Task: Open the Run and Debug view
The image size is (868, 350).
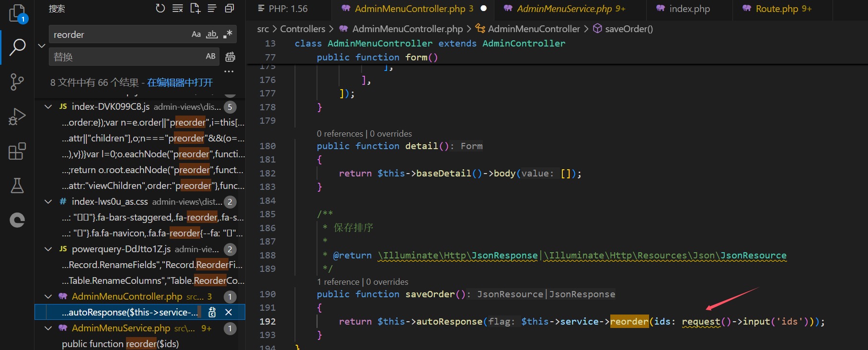Action: pos(17,117)
